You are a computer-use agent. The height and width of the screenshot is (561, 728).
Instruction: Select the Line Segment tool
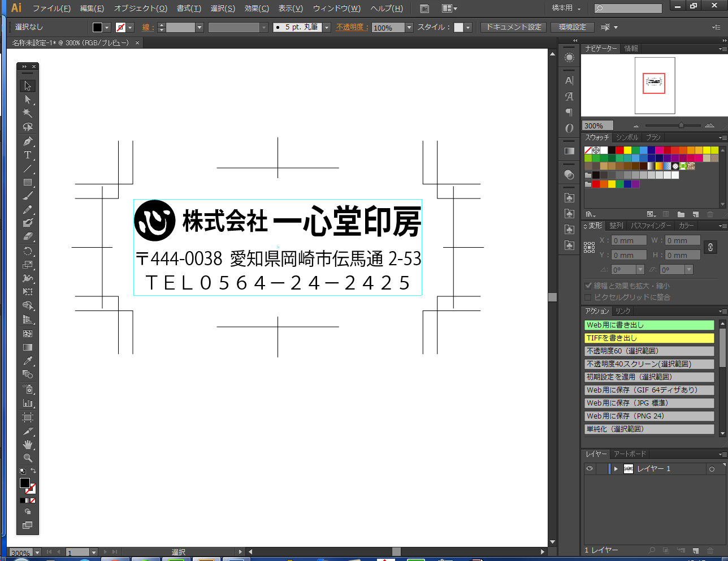(27, 169)
